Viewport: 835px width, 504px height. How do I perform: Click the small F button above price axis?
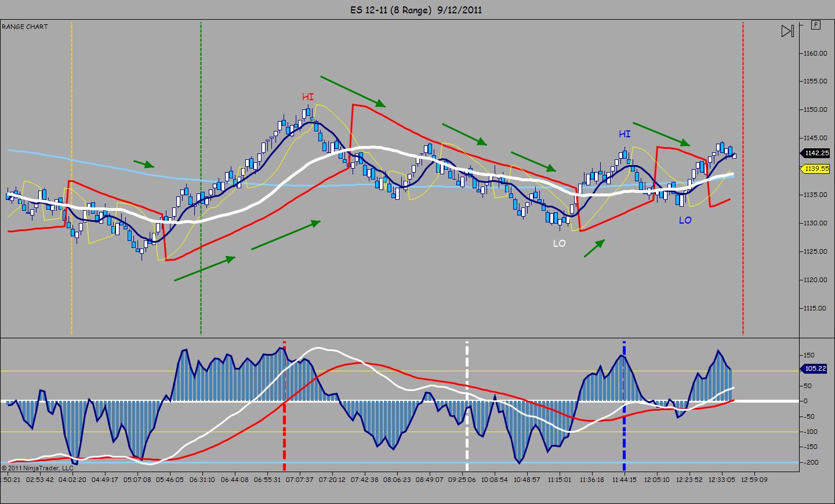(x=816, y=25)
